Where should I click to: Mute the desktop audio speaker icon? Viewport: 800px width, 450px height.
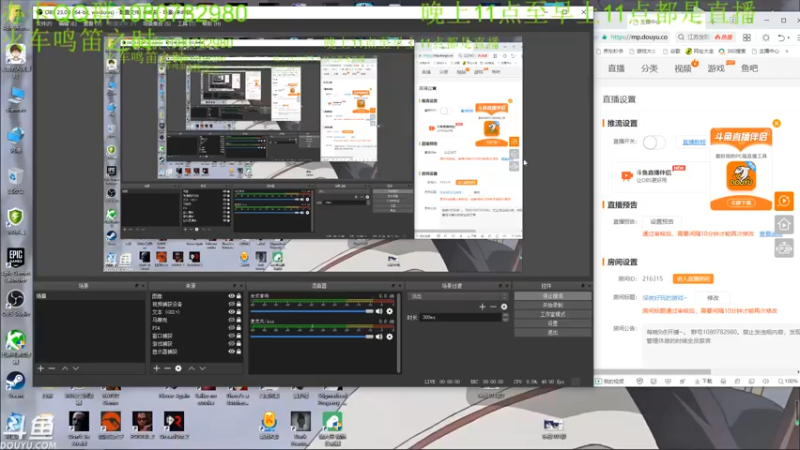point(379,311)
